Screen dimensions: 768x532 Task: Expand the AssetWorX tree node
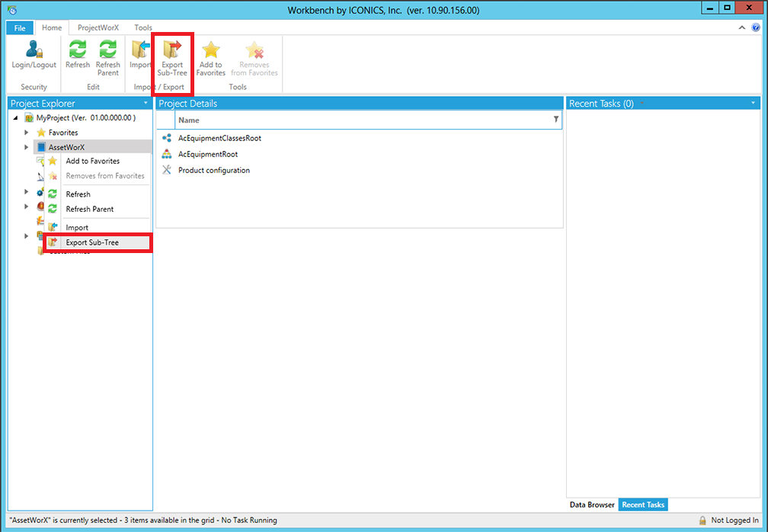coord(26,147)
